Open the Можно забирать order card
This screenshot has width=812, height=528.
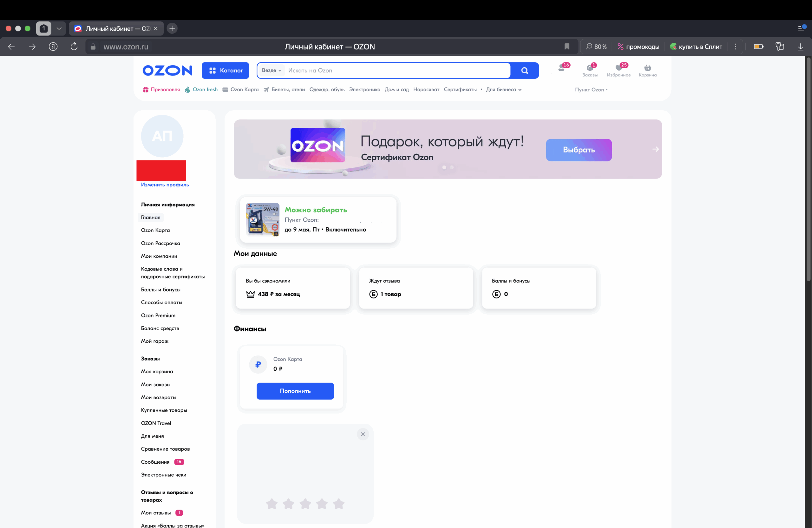pyautogui.click(x=318, y=220)
